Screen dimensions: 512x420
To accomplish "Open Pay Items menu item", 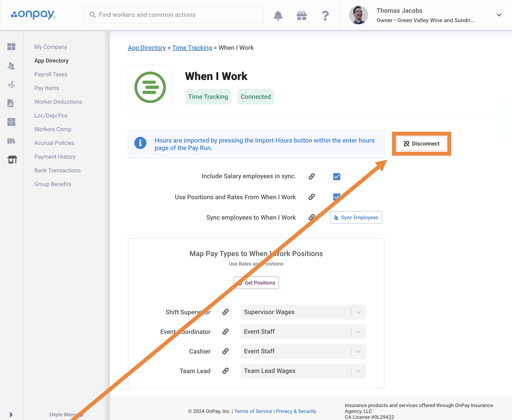I will tap(47, 88).
